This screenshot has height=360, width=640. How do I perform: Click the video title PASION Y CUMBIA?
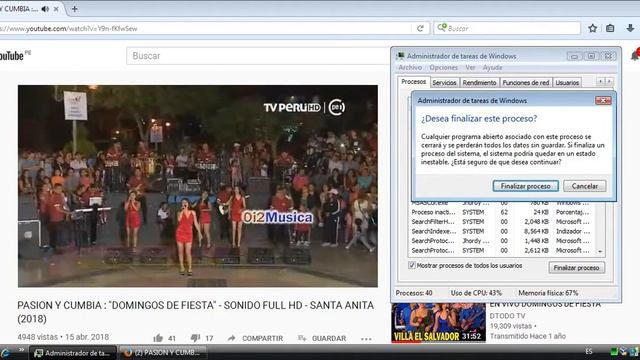point(196,312)
